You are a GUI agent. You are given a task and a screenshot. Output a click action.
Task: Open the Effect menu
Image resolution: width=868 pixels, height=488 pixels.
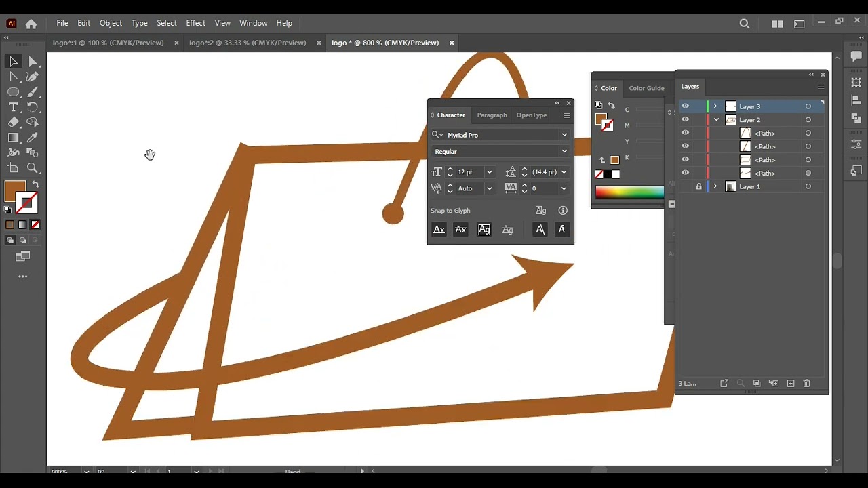coord(195,23)
